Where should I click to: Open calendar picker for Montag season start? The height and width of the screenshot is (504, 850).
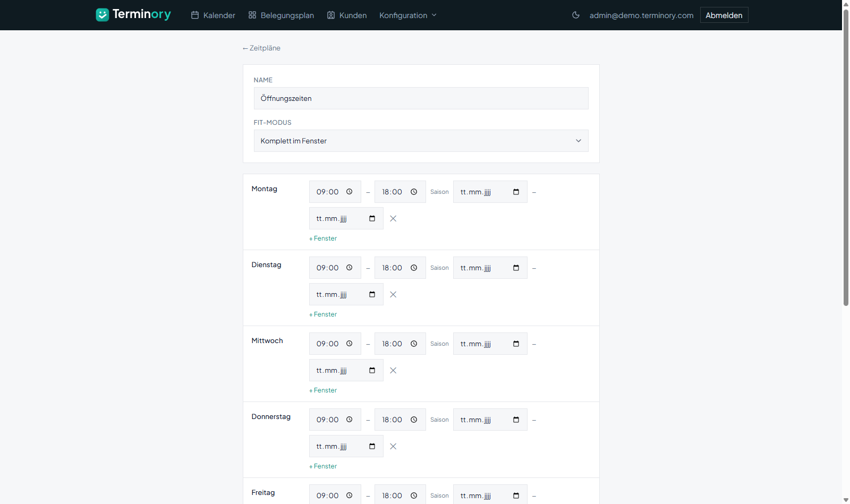click(516, 192)
